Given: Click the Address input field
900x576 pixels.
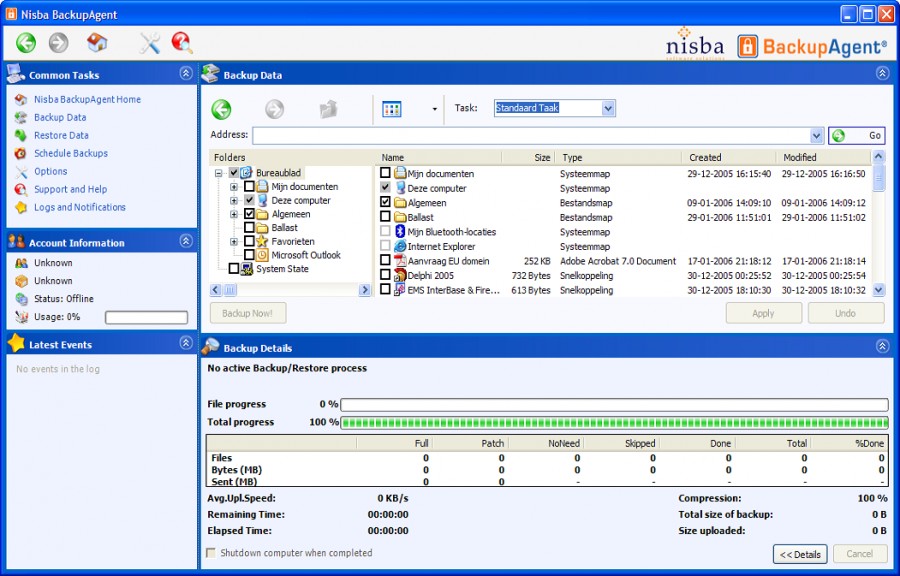Looking at the screenshot, I should [532, 136].
